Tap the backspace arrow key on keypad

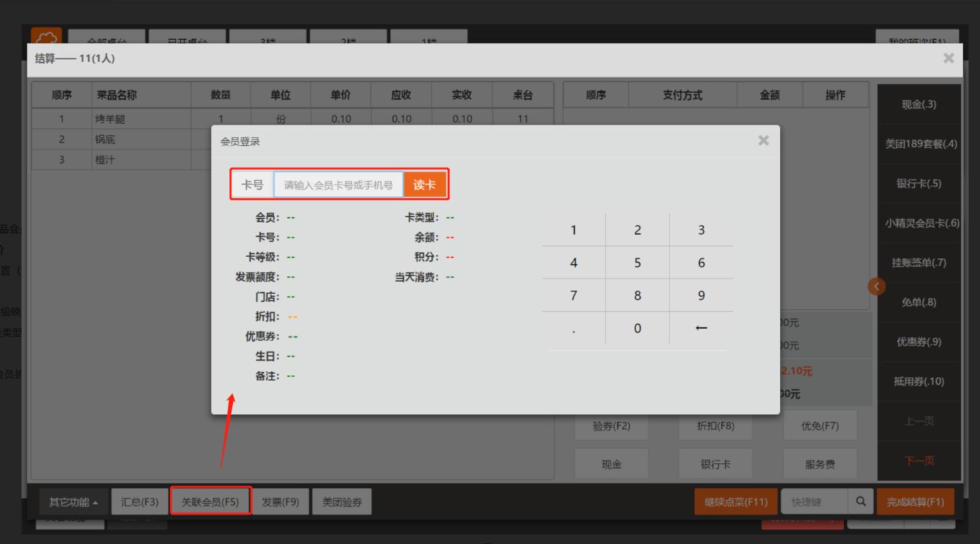pyautogui.click(x=701, y=328)
